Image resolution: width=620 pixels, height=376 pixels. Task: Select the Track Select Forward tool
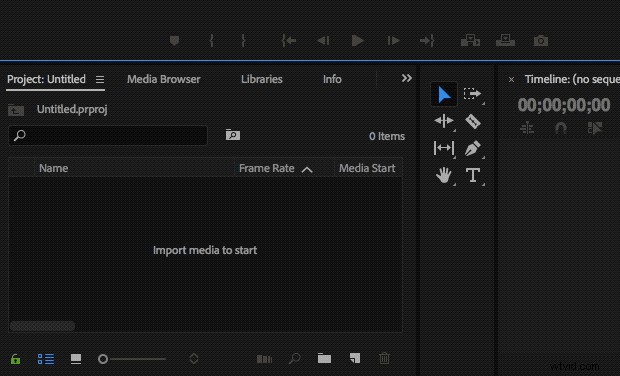(473, 94)
